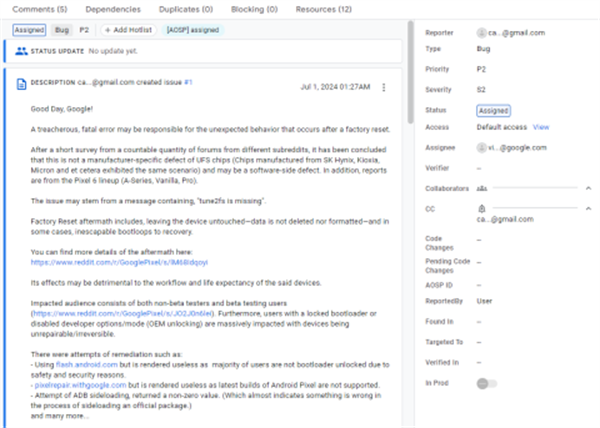This screenshot has width=600, height=428.
Task: Open the description three-dot menu
Action: pos(384,87)
